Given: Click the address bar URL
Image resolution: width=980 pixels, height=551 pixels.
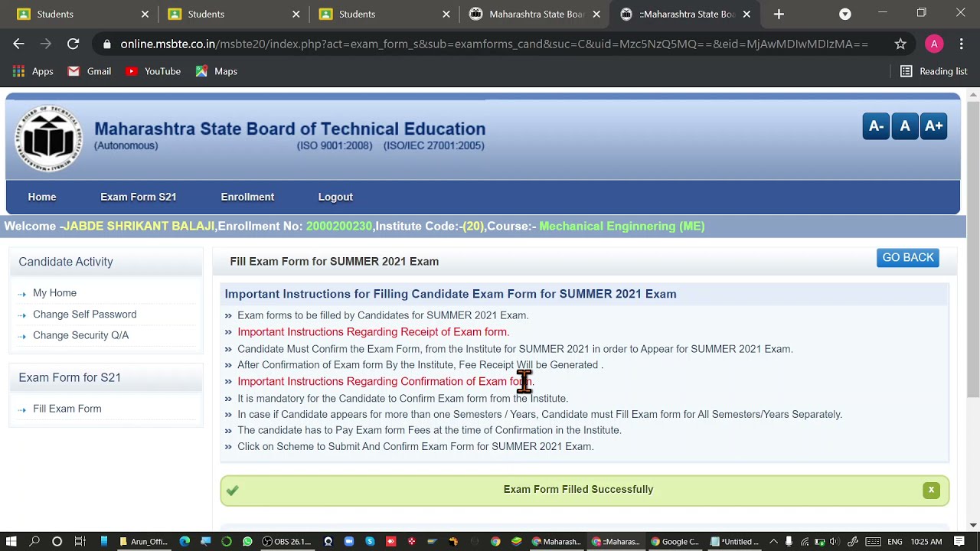Looking at the screenshot, I should (494, 44).
